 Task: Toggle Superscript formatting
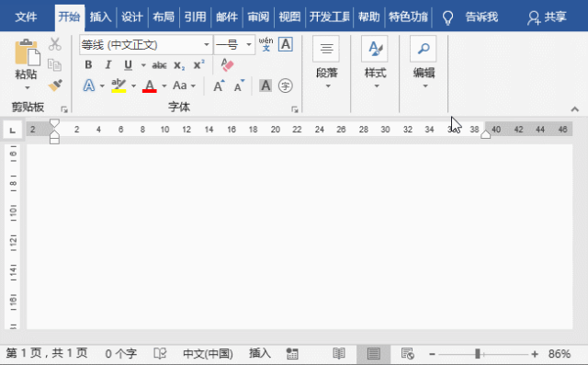(x=198, y=64)
